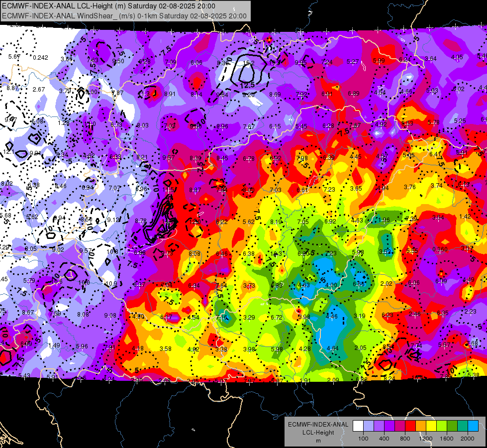The height and width of the screenshot is (448, 487).
Task: Click the legend tick value 1200
Action: coord(426,439)
